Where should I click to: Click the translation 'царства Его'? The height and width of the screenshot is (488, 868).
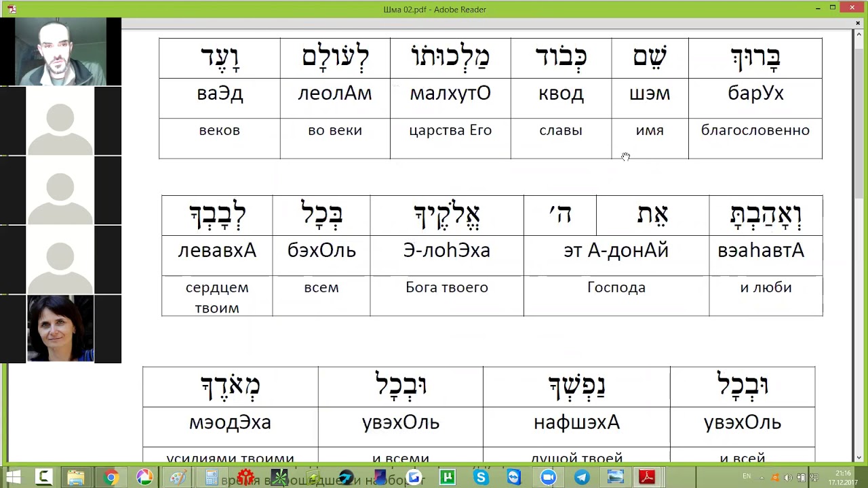tap(450, 130)
